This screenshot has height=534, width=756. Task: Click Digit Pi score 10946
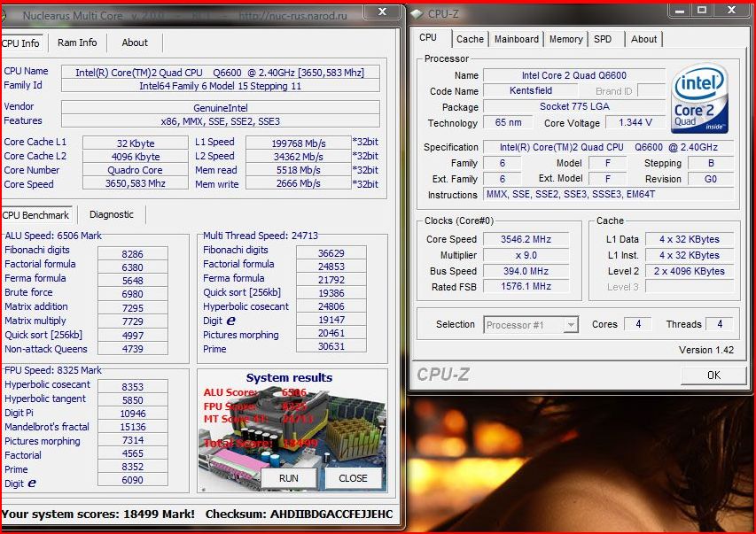(x=133, y=413)
